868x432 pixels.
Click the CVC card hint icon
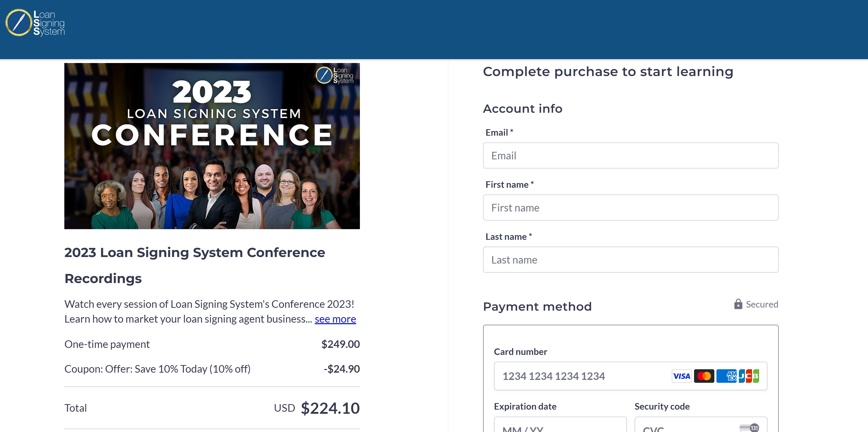tap(750, 428)
